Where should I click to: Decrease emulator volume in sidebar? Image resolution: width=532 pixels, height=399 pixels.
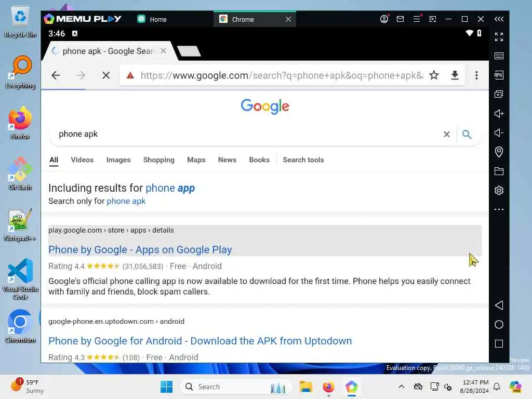tap(499, 132)
